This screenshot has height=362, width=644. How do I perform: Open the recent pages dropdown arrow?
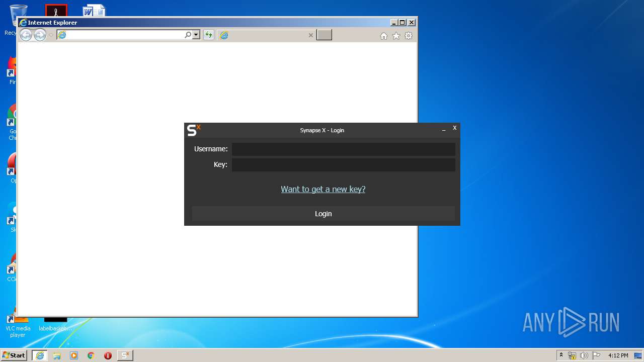pos(51,35)
